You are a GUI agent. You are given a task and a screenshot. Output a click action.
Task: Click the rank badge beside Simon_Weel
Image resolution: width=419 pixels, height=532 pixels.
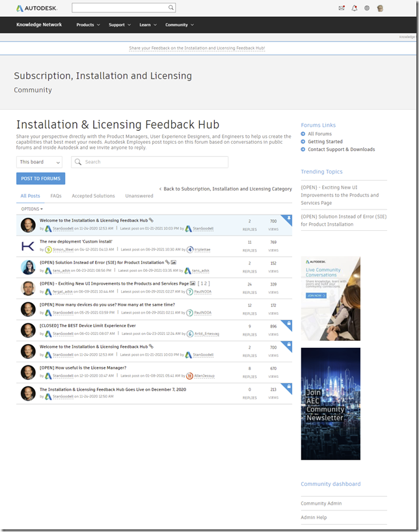(x=49, y=250)
